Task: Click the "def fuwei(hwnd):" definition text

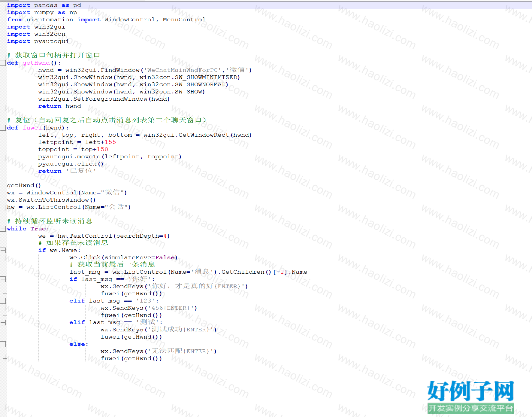Action: pos(38,128)
